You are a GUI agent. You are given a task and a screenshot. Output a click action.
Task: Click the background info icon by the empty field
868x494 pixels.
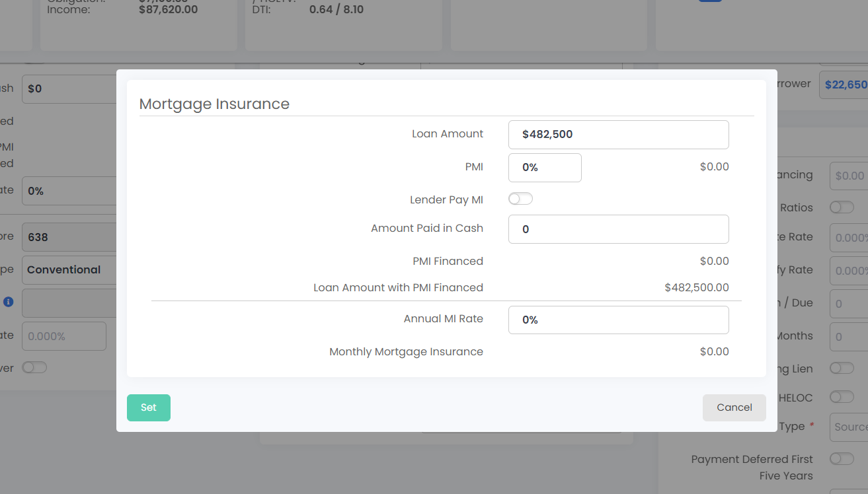[x=8, y=302]
